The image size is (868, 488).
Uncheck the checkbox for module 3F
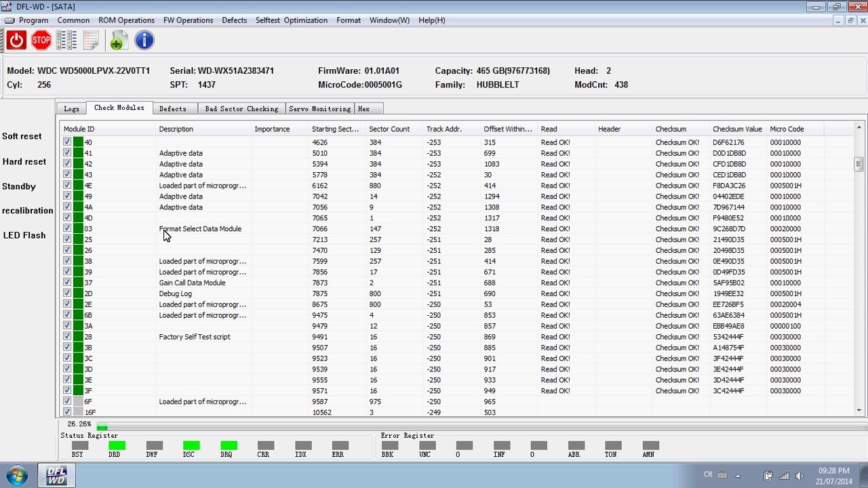coord(67,390)
